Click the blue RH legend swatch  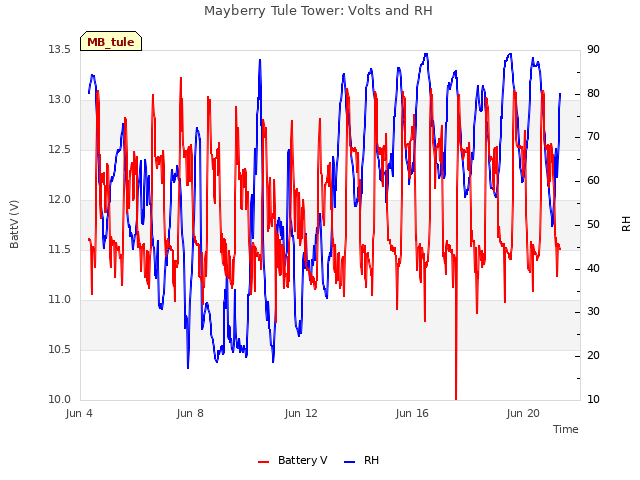[x=350, y=462]
